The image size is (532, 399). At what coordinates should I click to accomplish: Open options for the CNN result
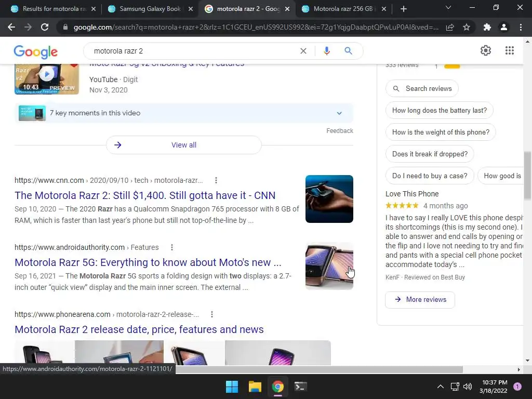[x=216, y=180]
